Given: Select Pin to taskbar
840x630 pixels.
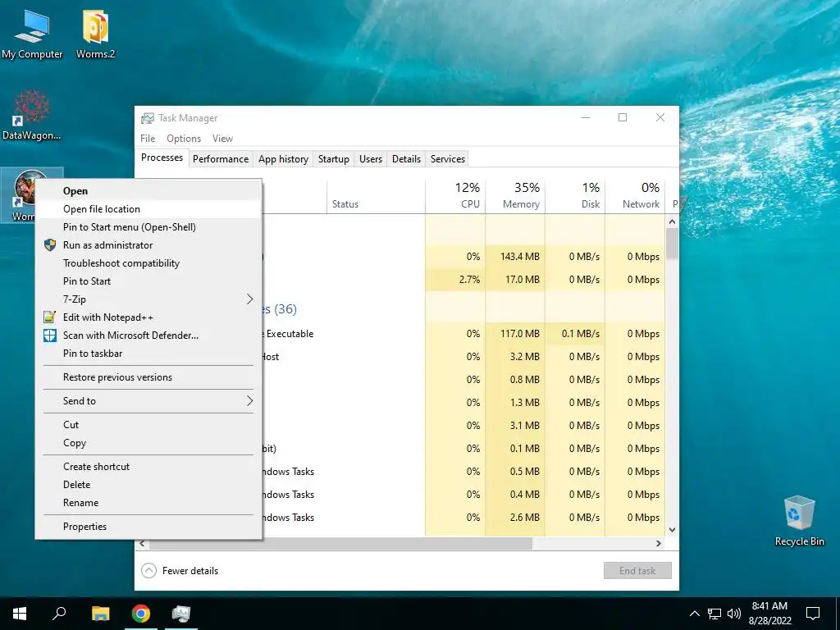Looking at the screenshot, I should 148,353.
